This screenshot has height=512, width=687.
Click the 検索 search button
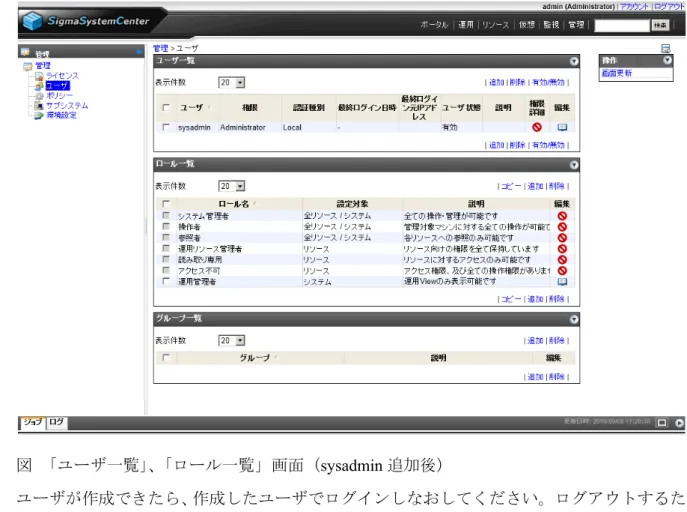(660, 25)
